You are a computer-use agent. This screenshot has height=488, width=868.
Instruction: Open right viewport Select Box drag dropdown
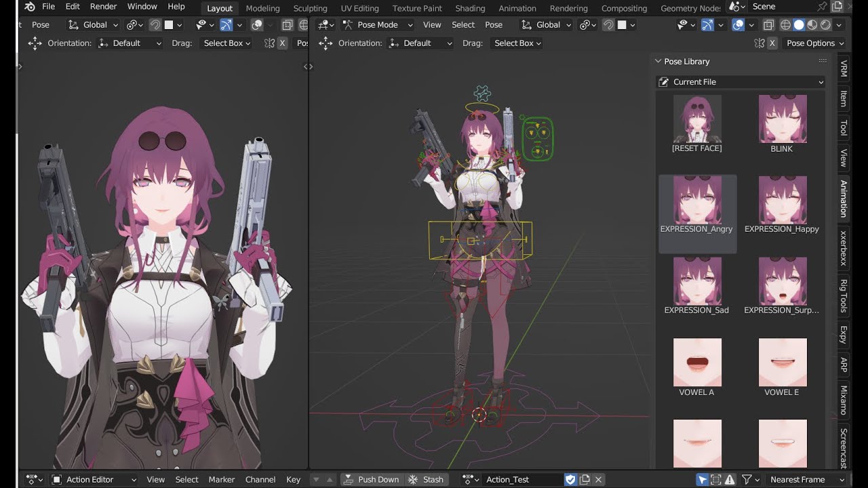coord(517,43)
